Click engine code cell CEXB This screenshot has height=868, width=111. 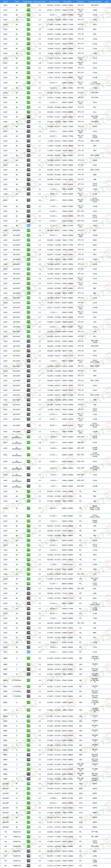click(95, 865)
